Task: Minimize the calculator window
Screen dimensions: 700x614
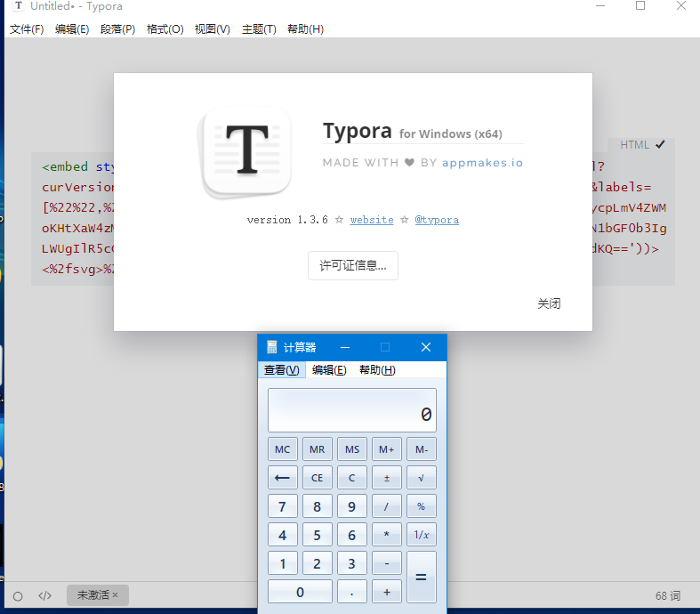Action: pos(345,347)
